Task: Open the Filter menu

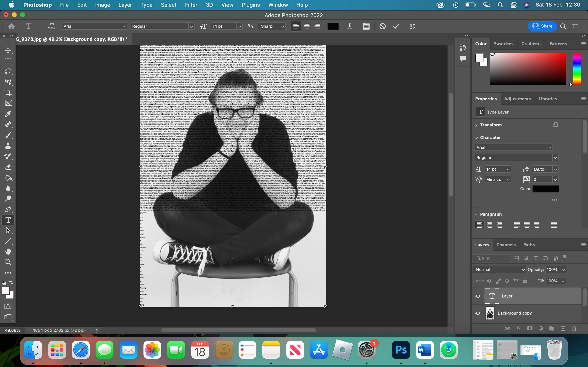Action: pos(191,5)
